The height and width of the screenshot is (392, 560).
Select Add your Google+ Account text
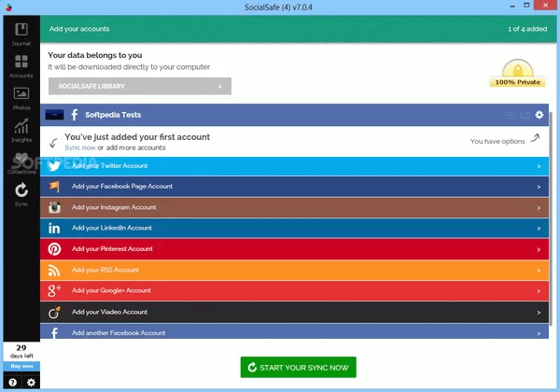(111, 290)
